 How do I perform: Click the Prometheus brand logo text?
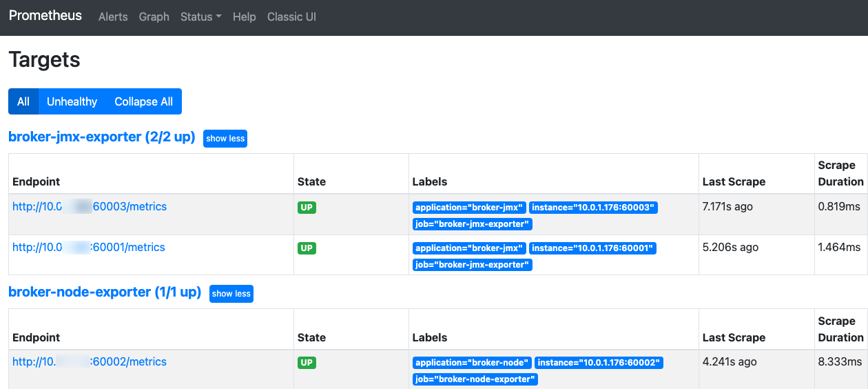tap(45, 16)
